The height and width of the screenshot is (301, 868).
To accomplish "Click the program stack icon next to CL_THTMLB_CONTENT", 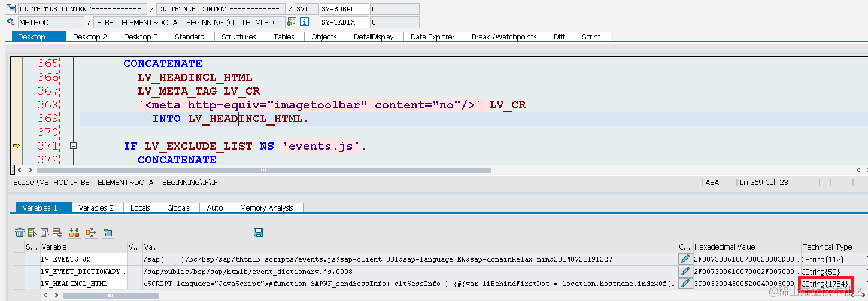I will [11, 9].
